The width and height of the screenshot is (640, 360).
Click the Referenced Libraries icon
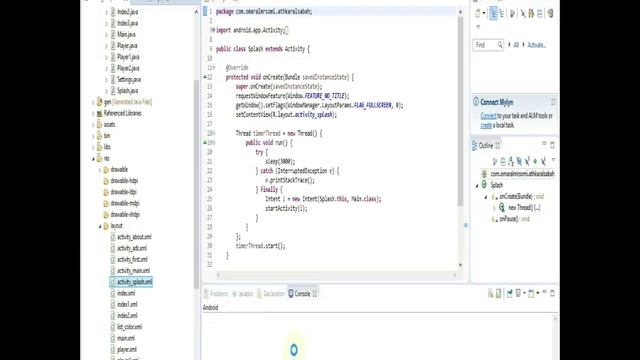click(x=99, y=113)
